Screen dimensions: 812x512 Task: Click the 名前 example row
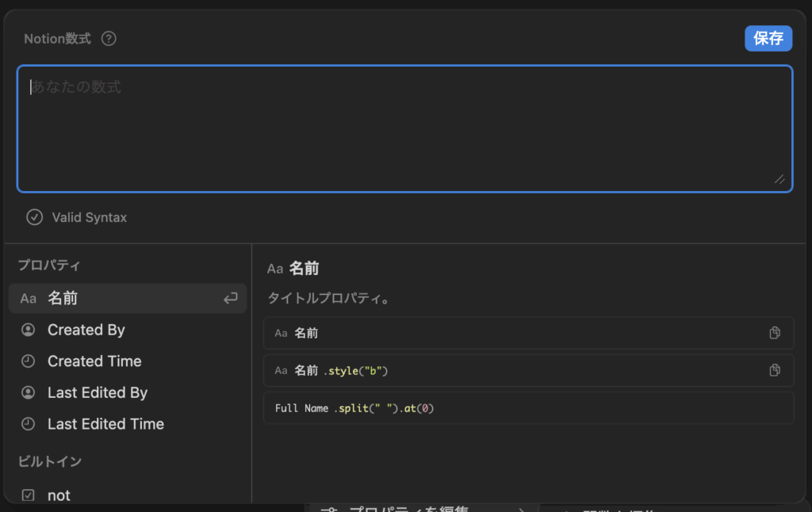pyautogui.click(x=528, y=333)
